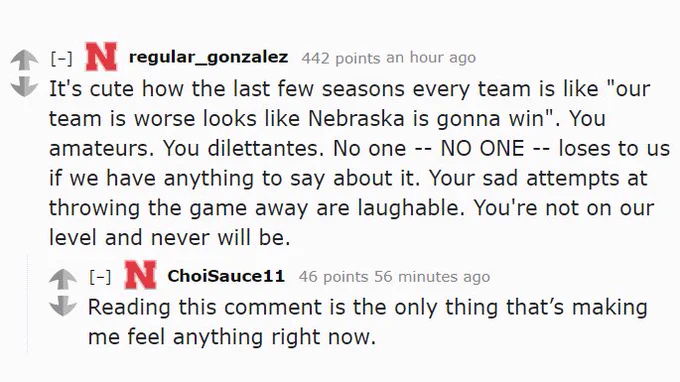This screenshot has height=382, width=680.
Task: Downvote ChoiSauce11's reply
Action: [63, 306]
